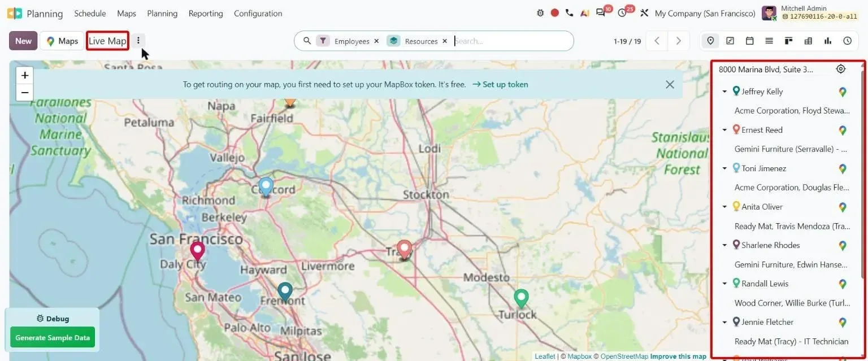Collapse Anita Oliver's record group

point(724,207)
